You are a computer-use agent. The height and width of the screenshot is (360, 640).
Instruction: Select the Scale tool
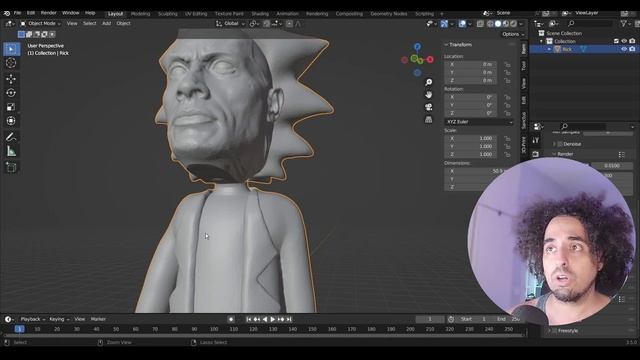[x=11, y=107]
